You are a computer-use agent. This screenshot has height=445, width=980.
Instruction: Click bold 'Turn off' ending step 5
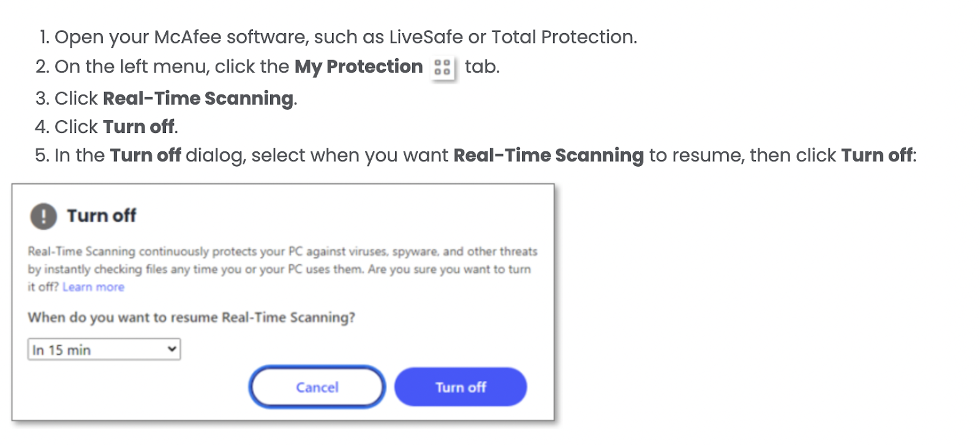876,156
